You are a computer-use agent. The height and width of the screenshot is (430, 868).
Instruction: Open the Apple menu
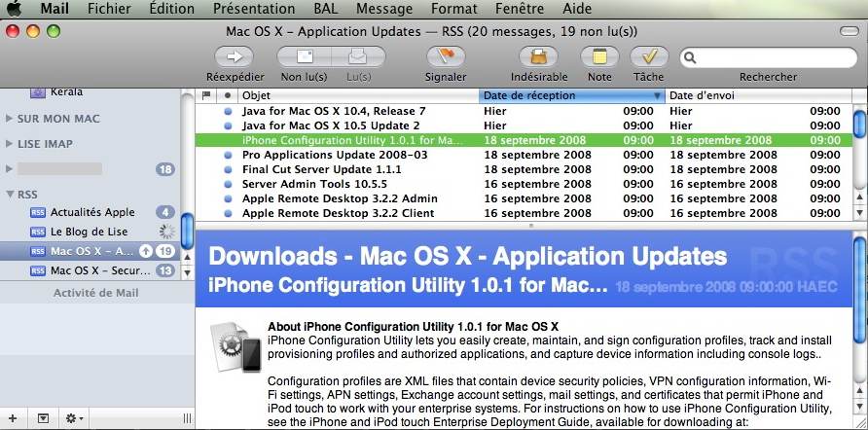(15, 8)
